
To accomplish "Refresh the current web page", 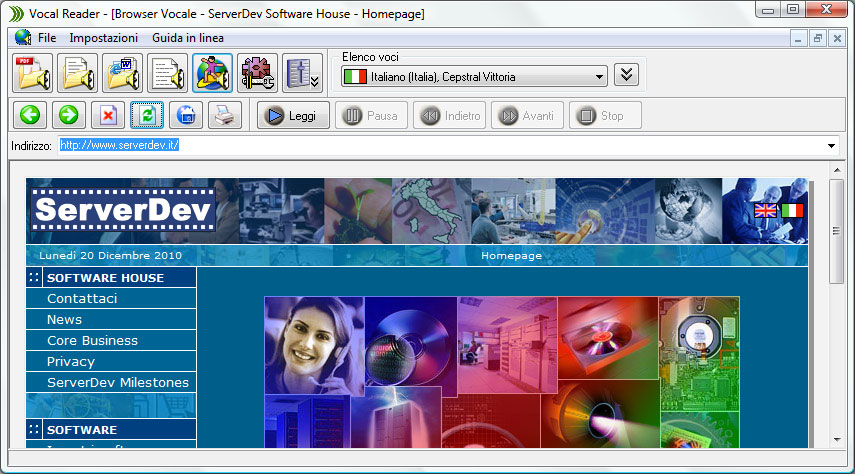I will click(147, 115).
